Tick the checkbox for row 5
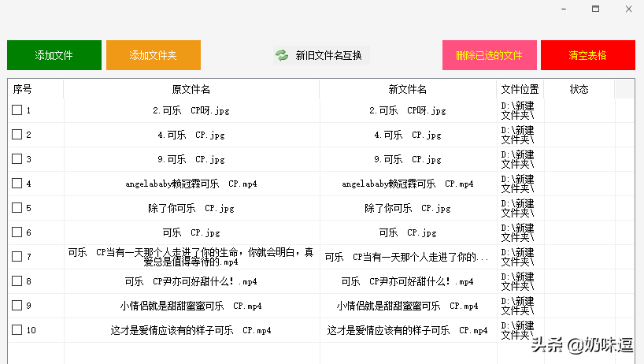Image resolution: width=644 pixels, height=364 pixels. pyautogui.click(x=17, y=207)
